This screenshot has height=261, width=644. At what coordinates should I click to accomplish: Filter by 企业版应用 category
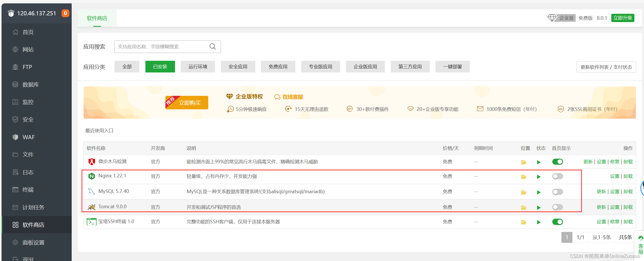pos(365,67)
